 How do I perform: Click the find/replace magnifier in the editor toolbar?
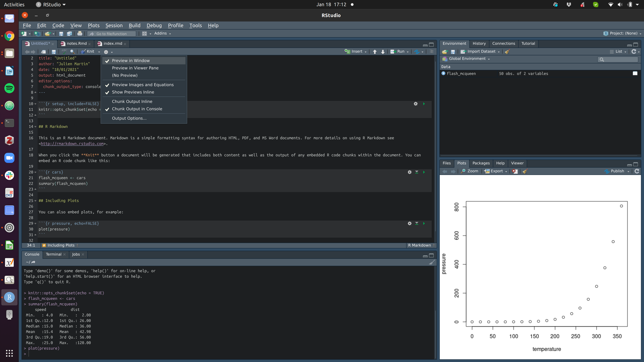72,51
